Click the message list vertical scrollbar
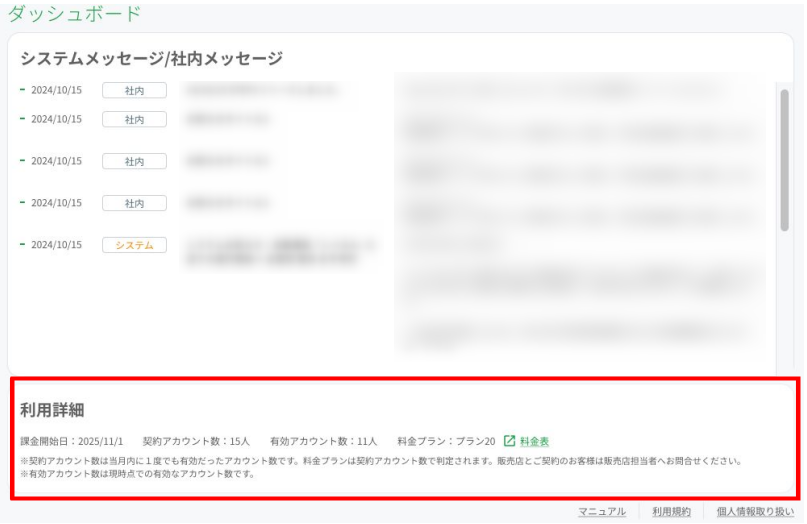The image size is (807, 524). (784, 160)
